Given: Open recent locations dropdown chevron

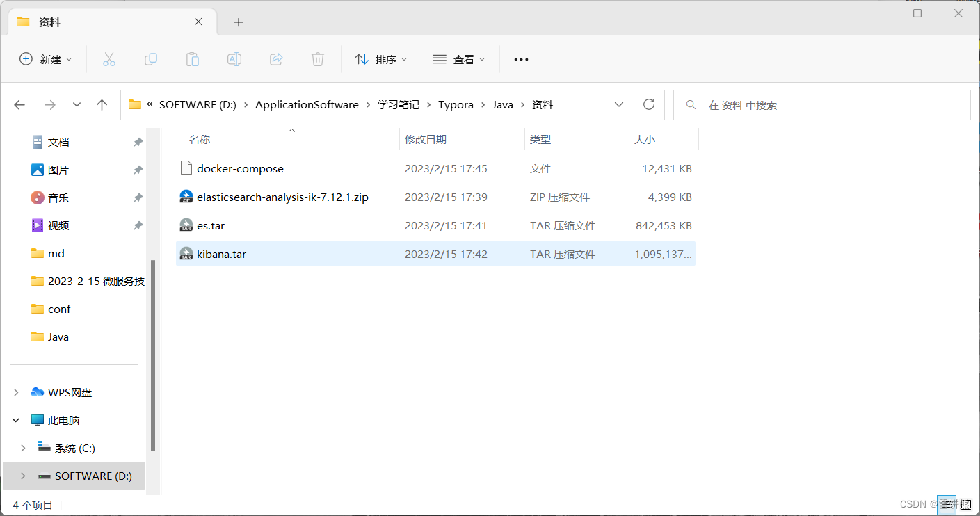Looking at the screenshot, I should (77, 105).
